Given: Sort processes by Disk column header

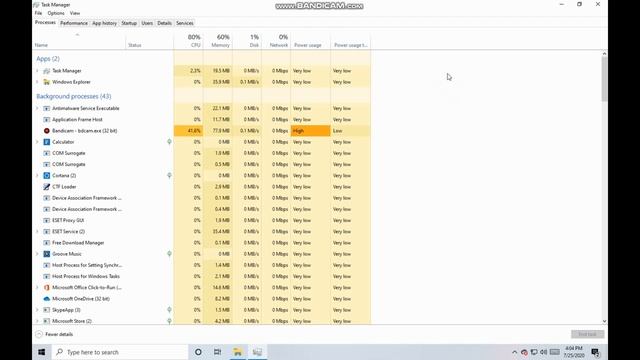Looking at the screenshot, I should point(247,41).
